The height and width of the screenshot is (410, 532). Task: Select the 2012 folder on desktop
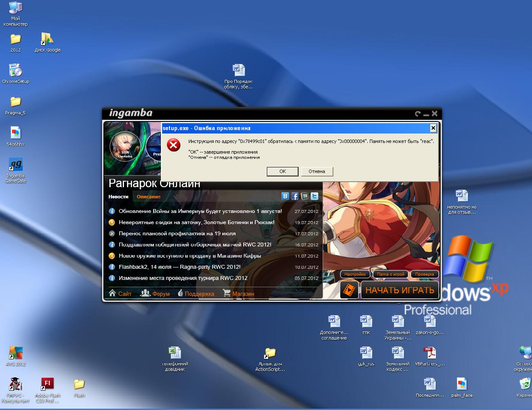point(15,43)
